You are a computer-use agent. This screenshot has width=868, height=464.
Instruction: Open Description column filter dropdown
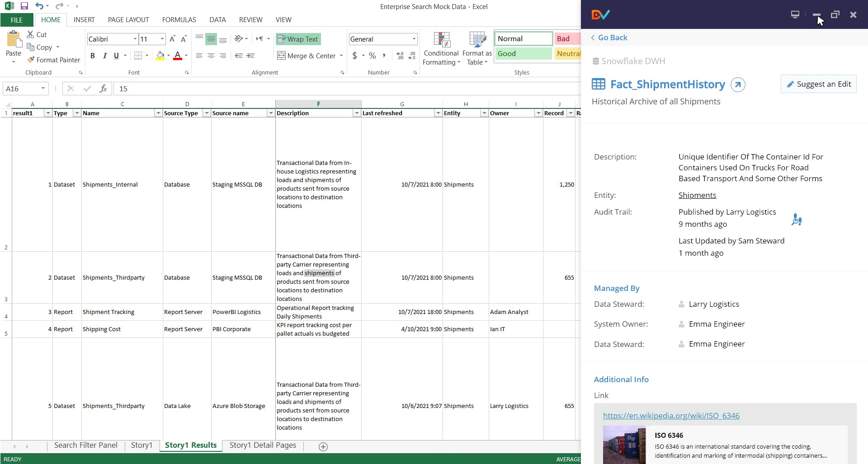click(x=357, y=113)
